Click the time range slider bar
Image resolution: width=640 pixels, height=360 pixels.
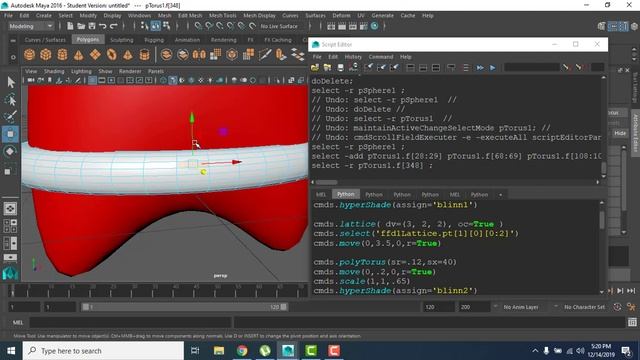[x=184, y=307]
